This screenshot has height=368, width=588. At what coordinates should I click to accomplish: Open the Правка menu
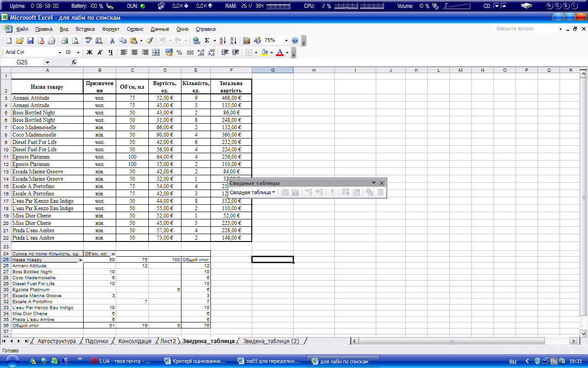pyautogui.click(x=44, y=29)
